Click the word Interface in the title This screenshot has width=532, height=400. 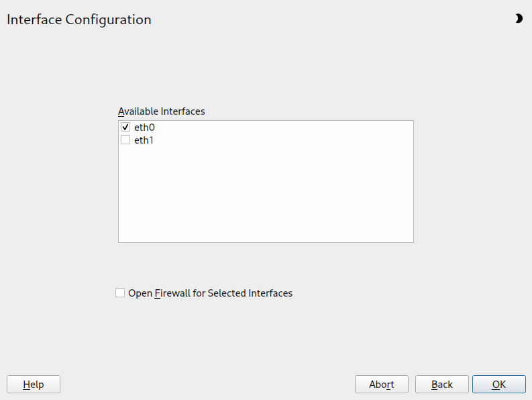[x=34, y=19]
